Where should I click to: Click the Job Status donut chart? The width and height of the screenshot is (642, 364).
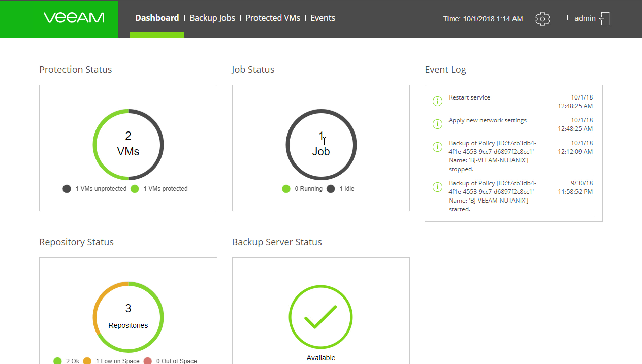point(321,145)
